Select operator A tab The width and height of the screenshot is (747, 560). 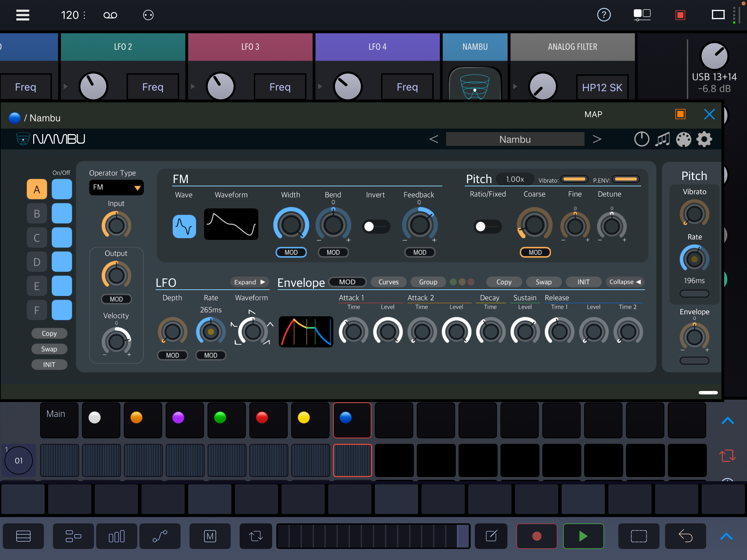pos(37,189)
